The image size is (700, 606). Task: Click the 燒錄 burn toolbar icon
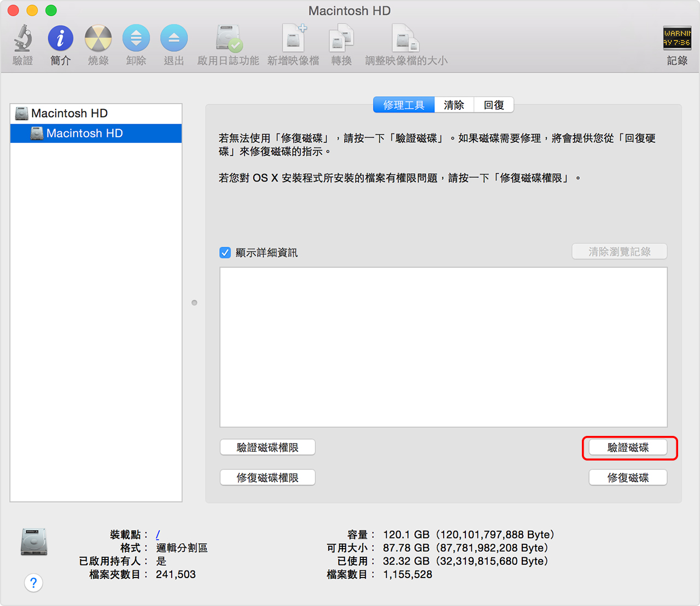pyautogui.click(x=98, y=38)
